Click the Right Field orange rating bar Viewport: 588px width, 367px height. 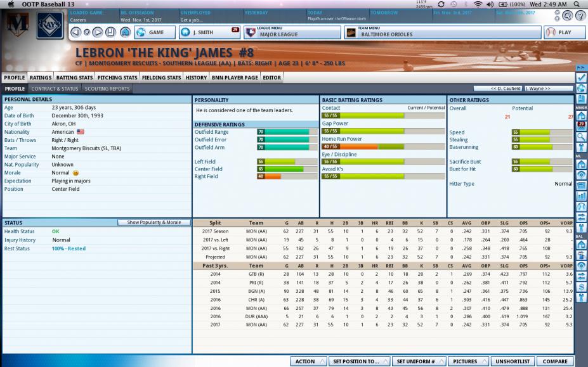click(287, 176)
